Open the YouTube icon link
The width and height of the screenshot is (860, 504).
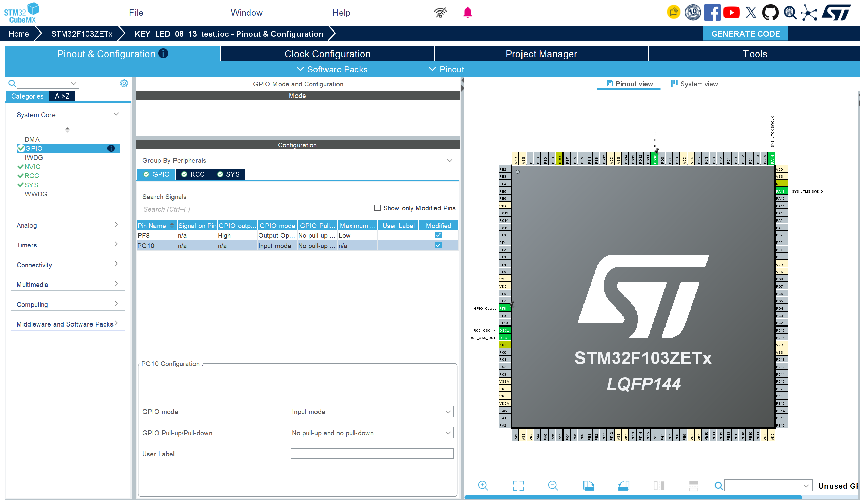coord(732,13)
